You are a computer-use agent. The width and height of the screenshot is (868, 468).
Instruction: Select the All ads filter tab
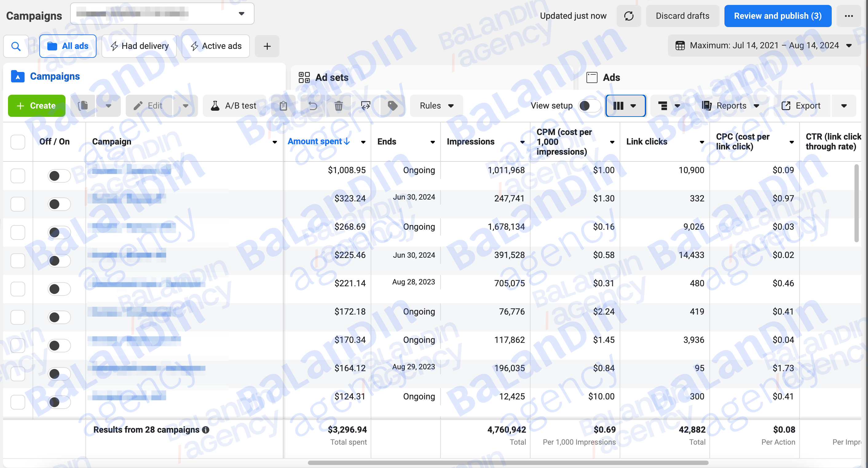[x=68, y=46]
